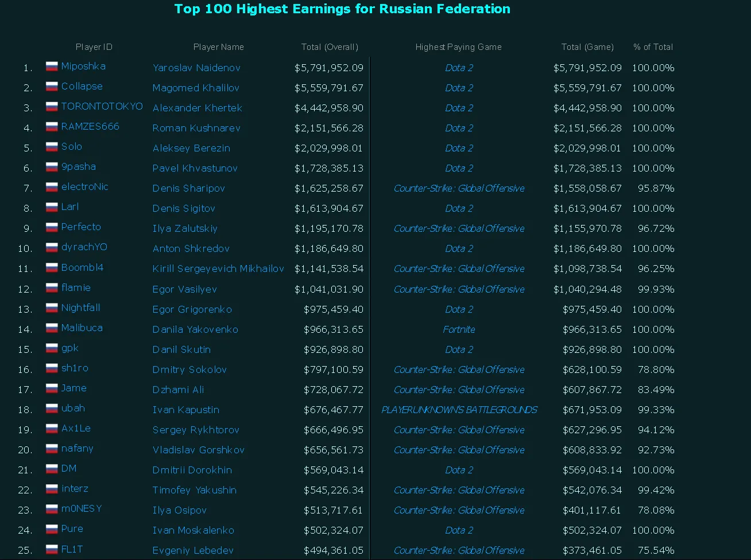Click the Russian flag next to Larl
This screenshot has width=751, height=560.
tap(52, 207)
